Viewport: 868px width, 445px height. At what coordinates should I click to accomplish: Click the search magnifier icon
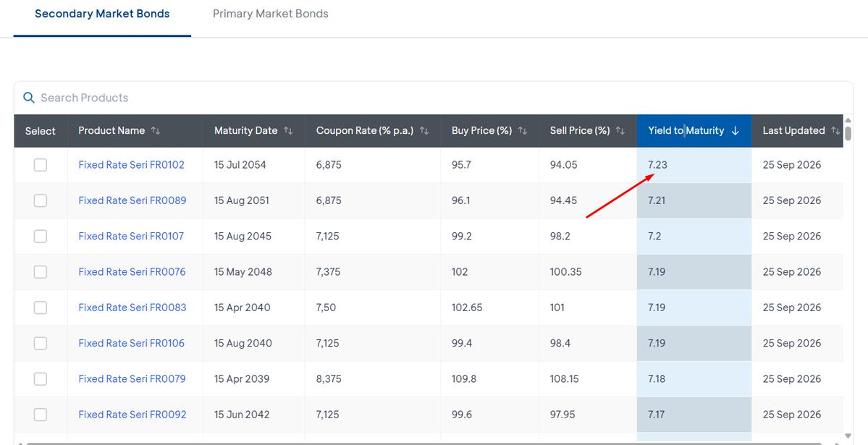pyautogui.click(x=29, y=98)
